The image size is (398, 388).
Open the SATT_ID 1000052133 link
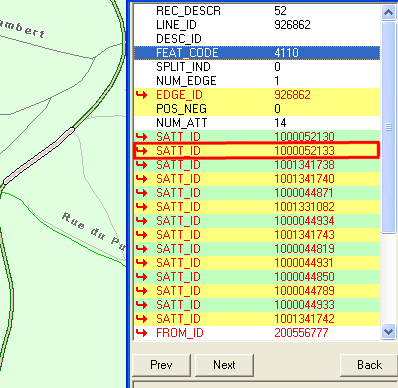tap(257, 151)
